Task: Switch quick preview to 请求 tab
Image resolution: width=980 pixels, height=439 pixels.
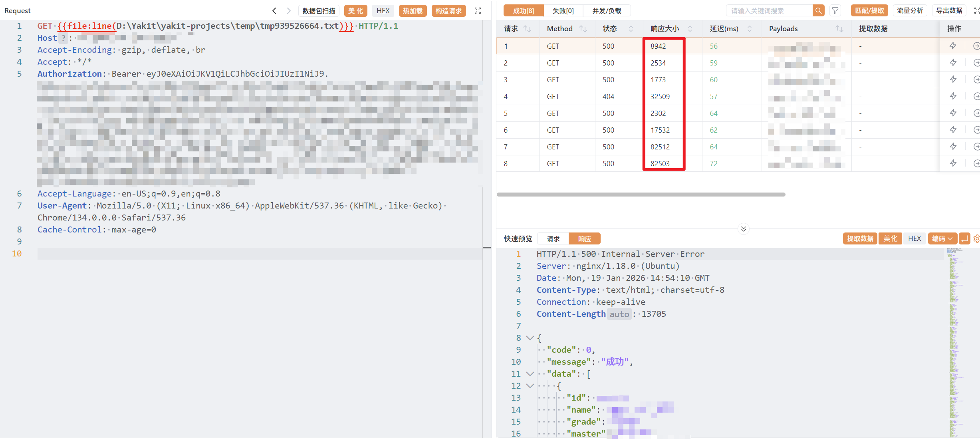Action: click(x=553, y=239)
